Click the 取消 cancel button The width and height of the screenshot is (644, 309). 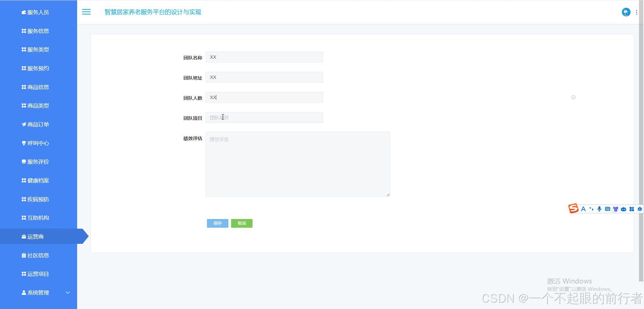tap(242, 223)
